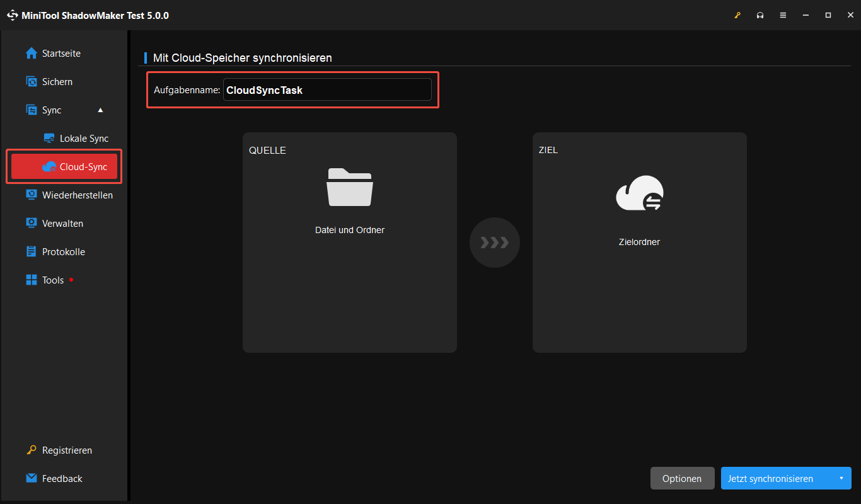Open the Feedback link
Screen dimensions: 861x504
coord(54,479)
